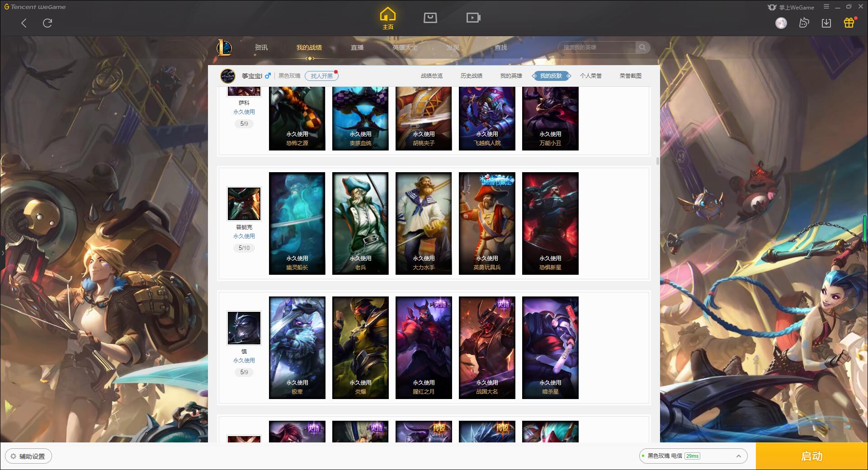Click the search magnifier button
This screenshot has width=868, height=470.
pos(642,47)
